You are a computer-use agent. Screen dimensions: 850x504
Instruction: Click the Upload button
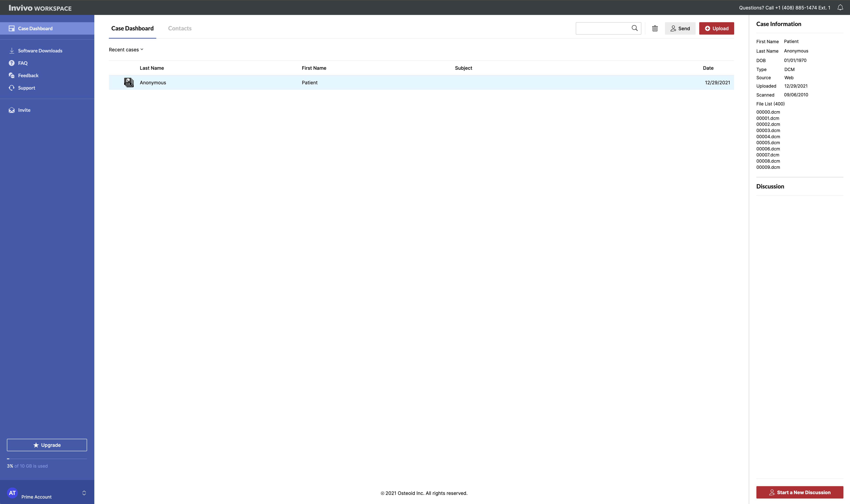[x=716, y=28]
